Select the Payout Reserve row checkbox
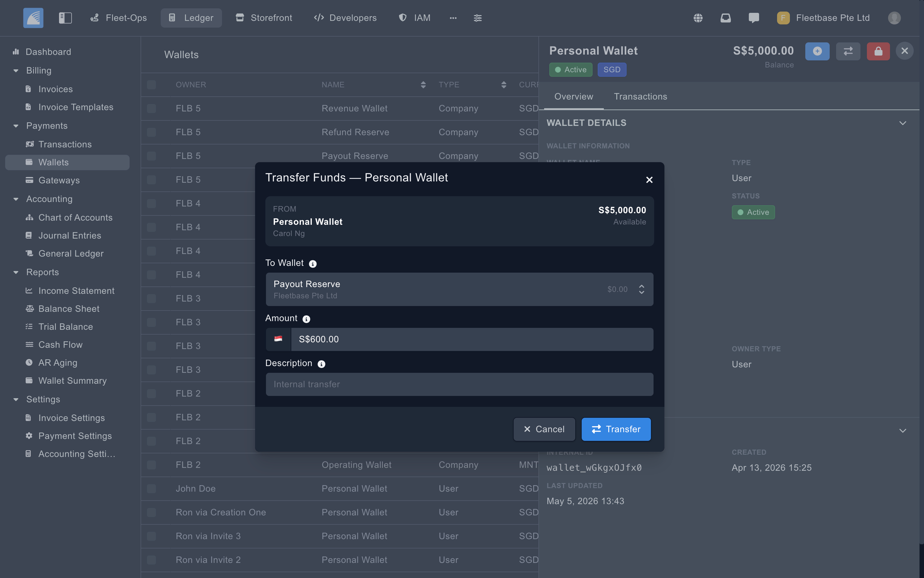 click(151, 156)
